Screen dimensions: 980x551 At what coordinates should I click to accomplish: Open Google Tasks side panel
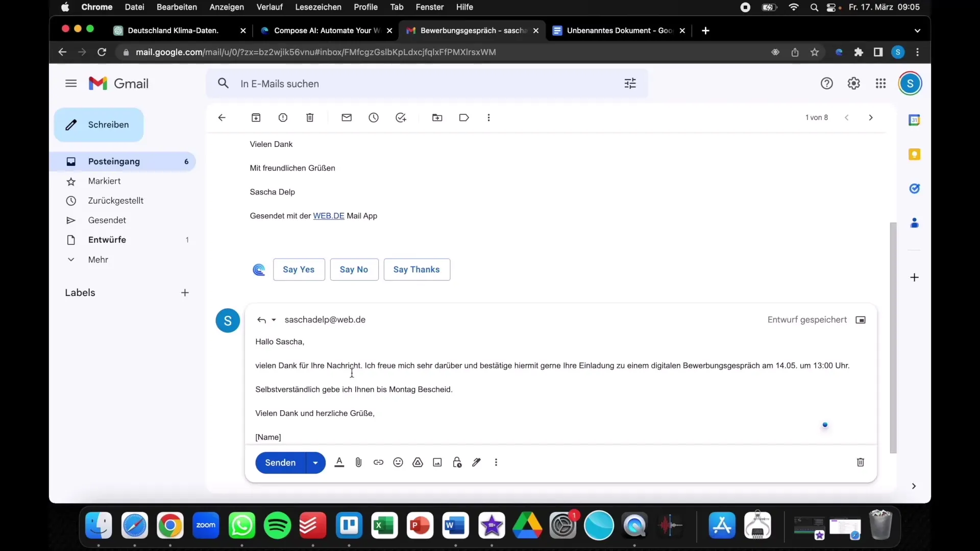pos(914,189)
